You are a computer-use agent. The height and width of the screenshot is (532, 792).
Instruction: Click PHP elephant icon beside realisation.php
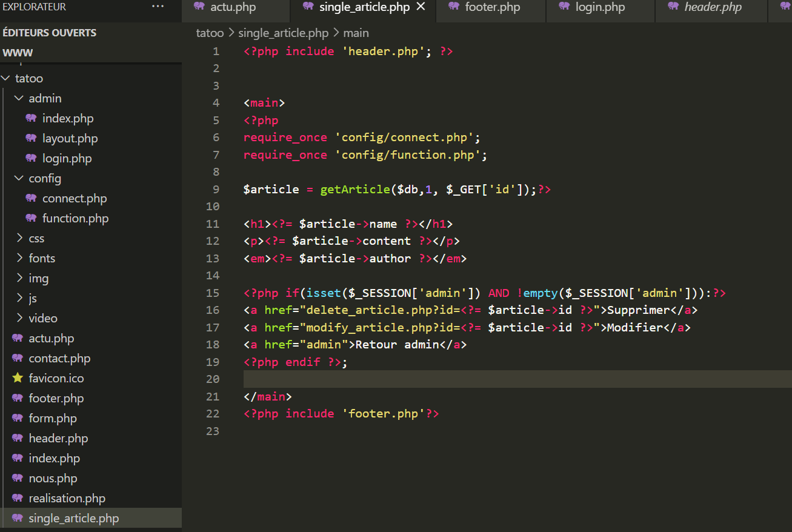click(18, 498)
